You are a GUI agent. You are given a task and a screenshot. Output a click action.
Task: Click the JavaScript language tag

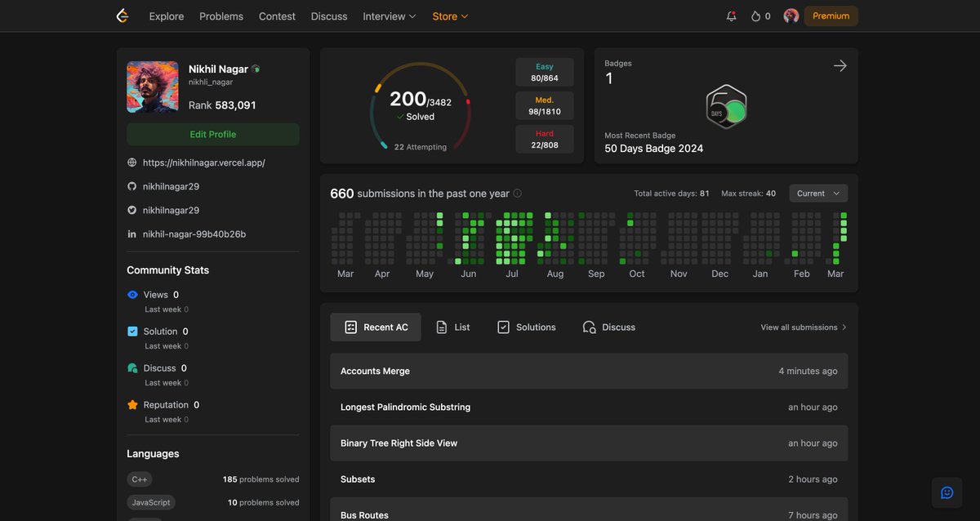coord(151,502)
